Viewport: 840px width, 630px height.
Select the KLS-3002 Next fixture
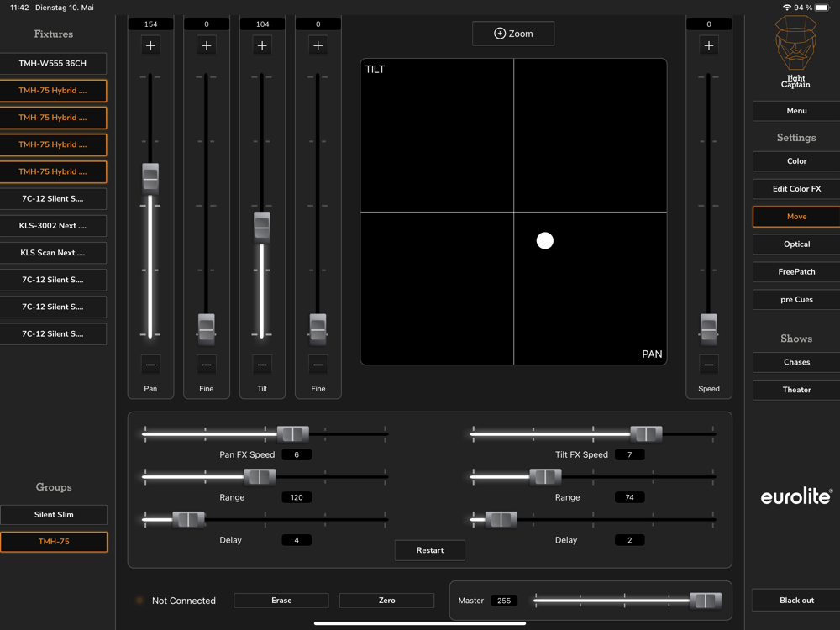point(52,225)
